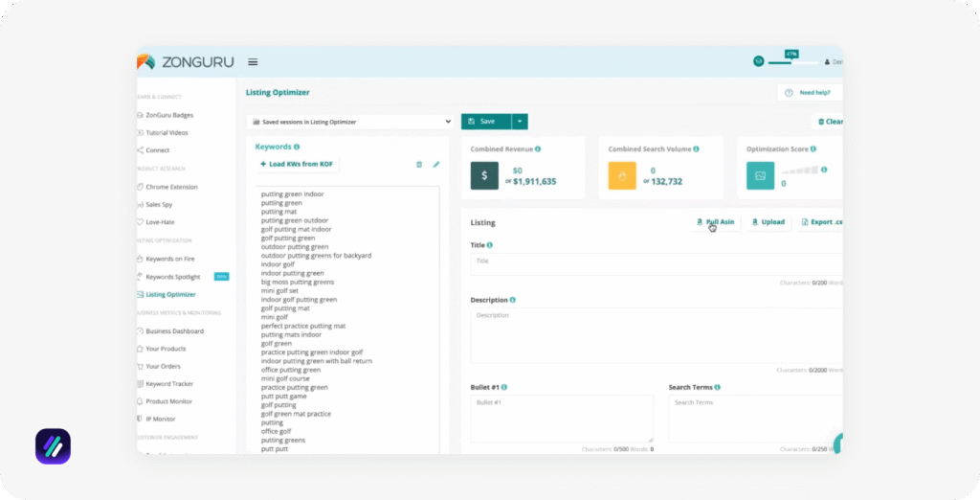
Task: Click the pencil edit icon in Keywords
Action: click(436, 165)
